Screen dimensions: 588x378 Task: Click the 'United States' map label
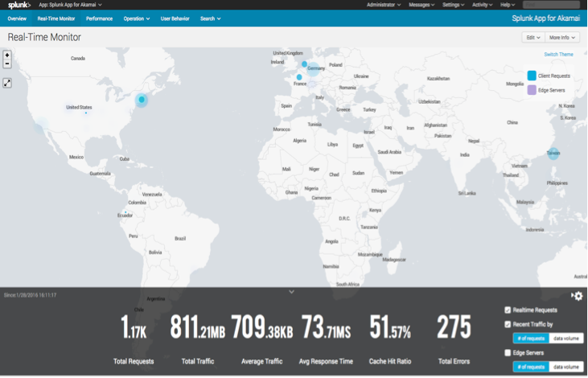click(79, 107)
